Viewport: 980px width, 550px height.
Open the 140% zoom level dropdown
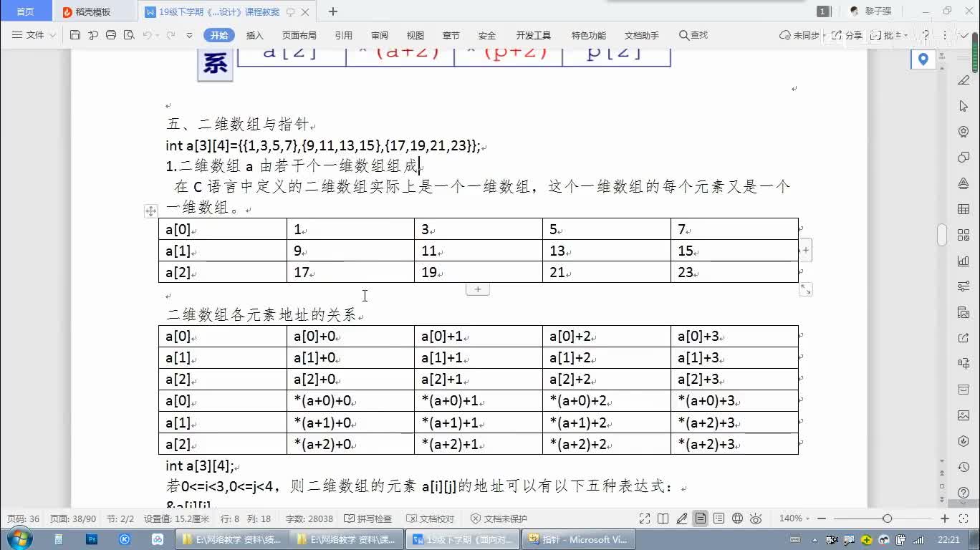[795, 518]
